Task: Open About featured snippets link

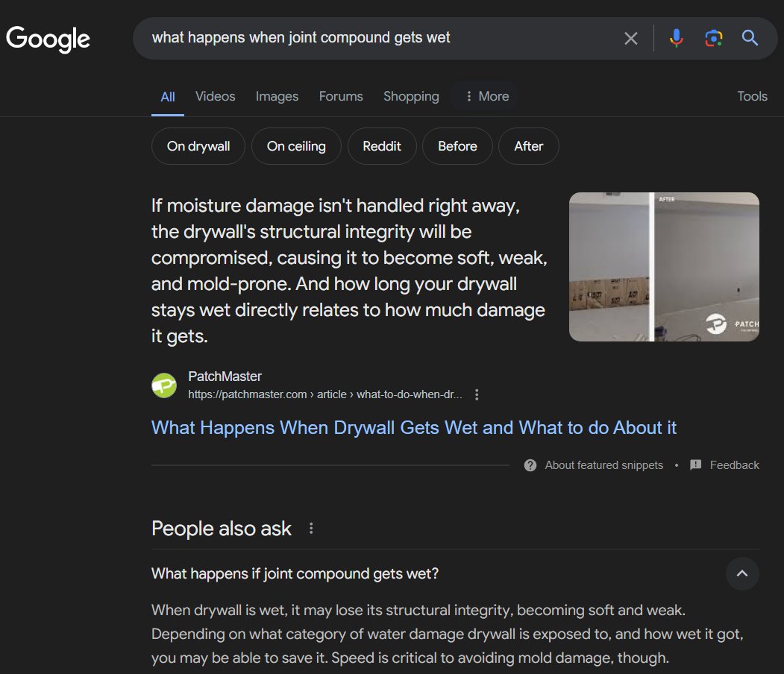Action: [x=603, y=465]
